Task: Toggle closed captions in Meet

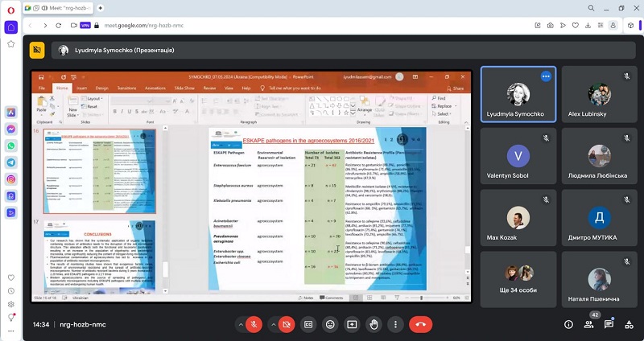Action: click(x=308, y=325)
